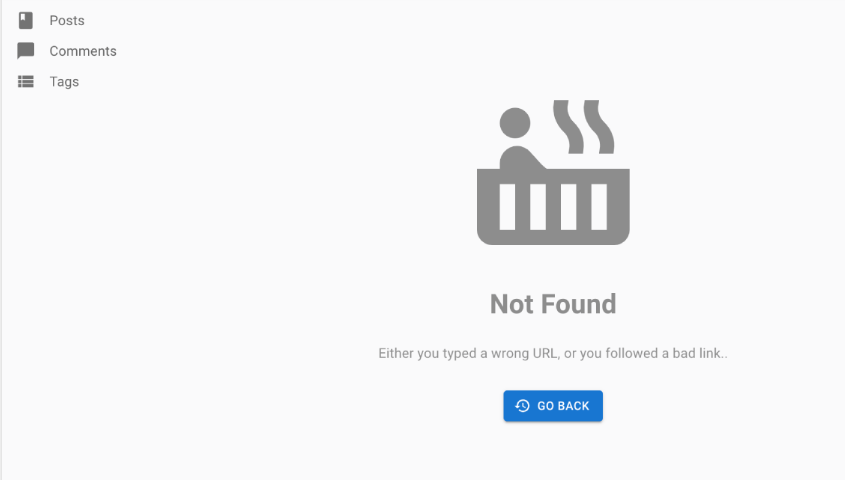Click the wrong URL error message text
The height and width of the screenshot is (480, 845).
click(x=553, y=353)
